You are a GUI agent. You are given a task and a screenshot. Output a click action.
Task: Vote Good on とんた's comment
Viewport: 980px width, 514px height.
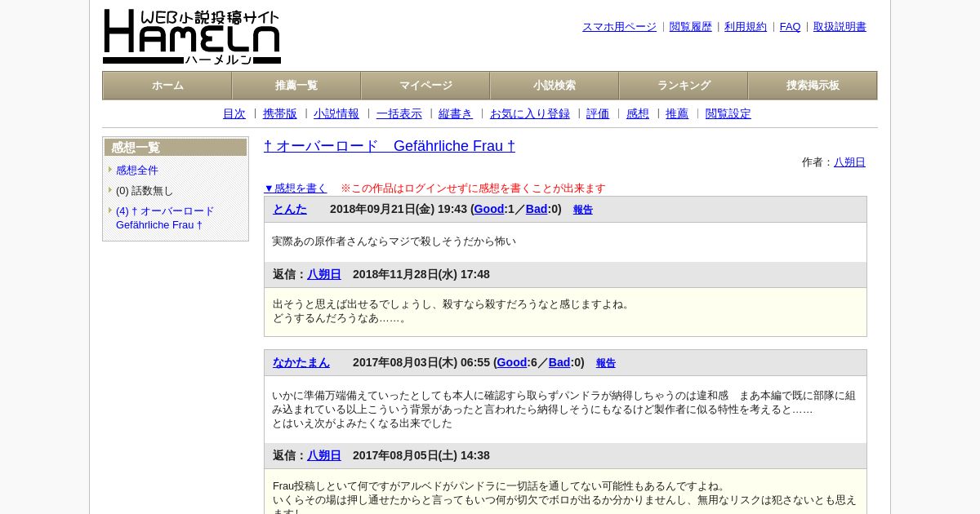[489, 209]
